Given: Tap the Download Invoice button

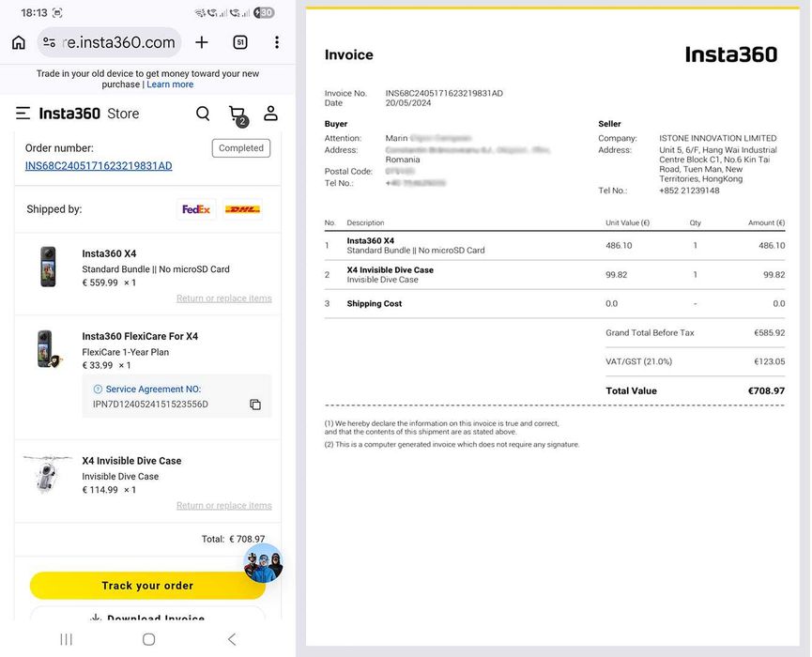Looking at the screenshot, I should [147, 615].
